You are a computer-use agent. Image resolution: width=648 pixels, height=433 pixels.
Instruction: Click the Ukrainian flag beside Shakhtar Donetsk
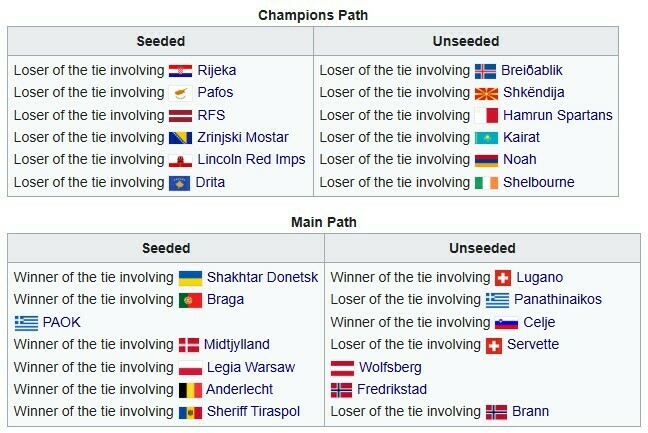[190, 277]
